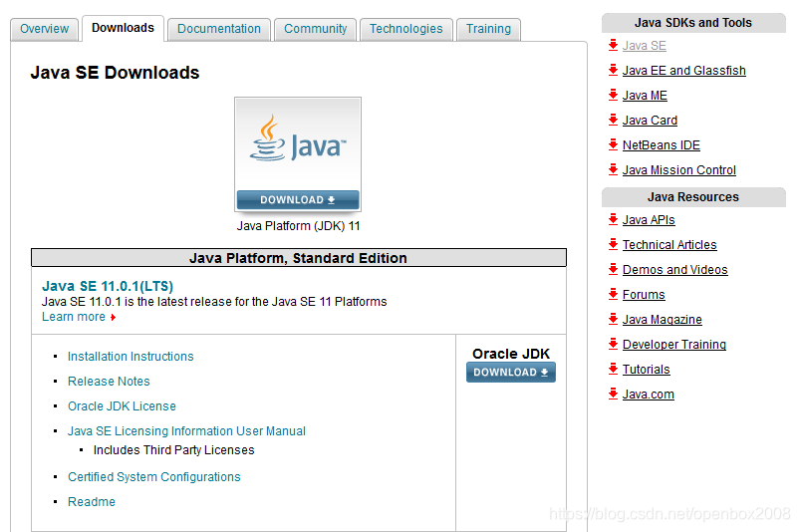Open the Java Magazine link

(663, 320)
